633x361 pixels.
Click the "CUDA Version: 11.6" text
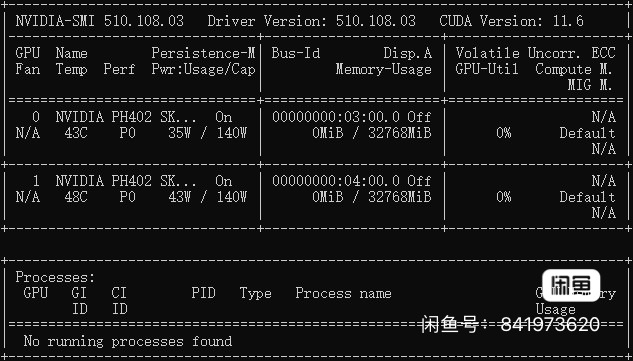[511, 21]
